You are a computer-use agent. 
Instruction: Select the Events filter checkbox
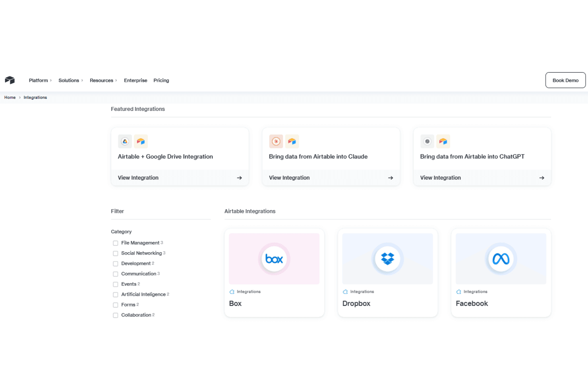(116, 284)
